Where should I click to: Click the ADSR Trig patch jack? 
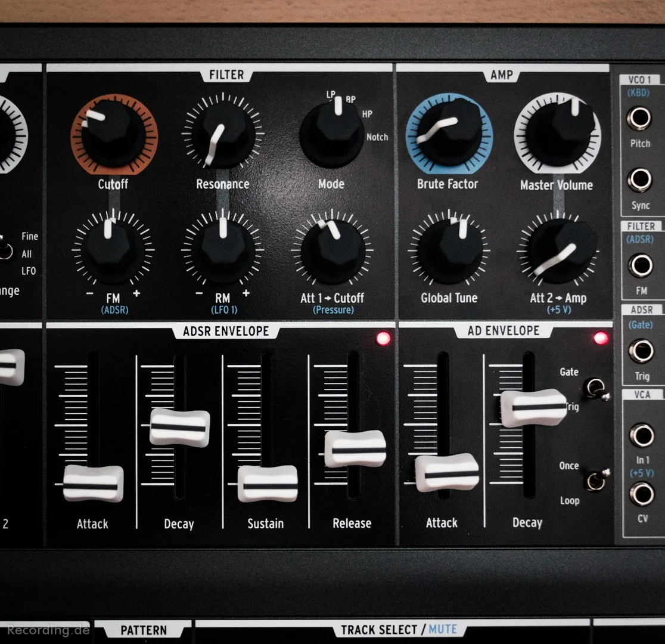[x=641, y=351]
